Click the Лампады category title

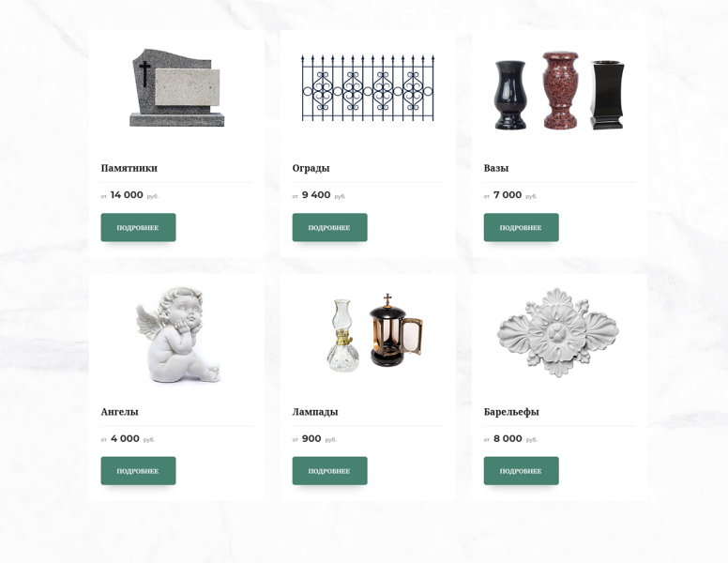315,412
